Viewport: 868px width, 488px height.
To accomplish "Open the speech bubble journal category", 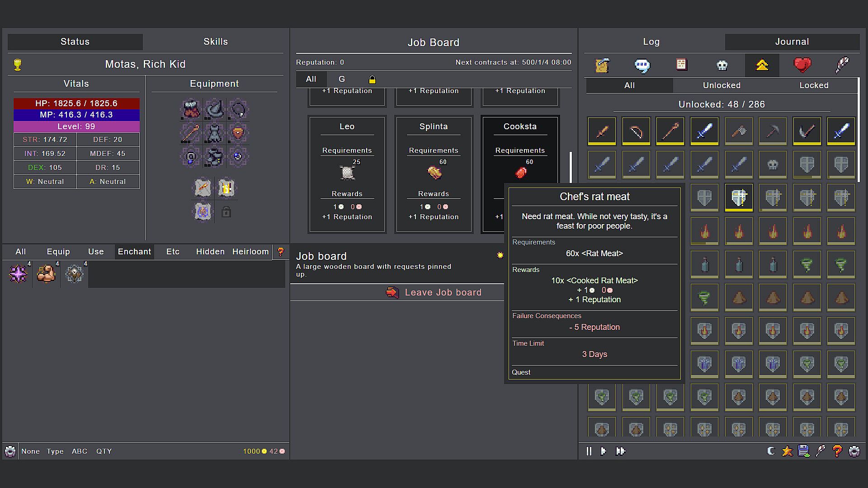I will 642,65.
